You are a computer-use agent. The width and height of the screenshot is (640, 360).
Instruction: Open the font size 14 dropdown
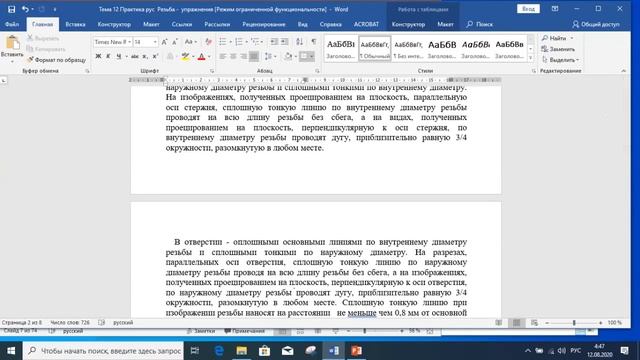pyautogui.click(x=155, y=42)
